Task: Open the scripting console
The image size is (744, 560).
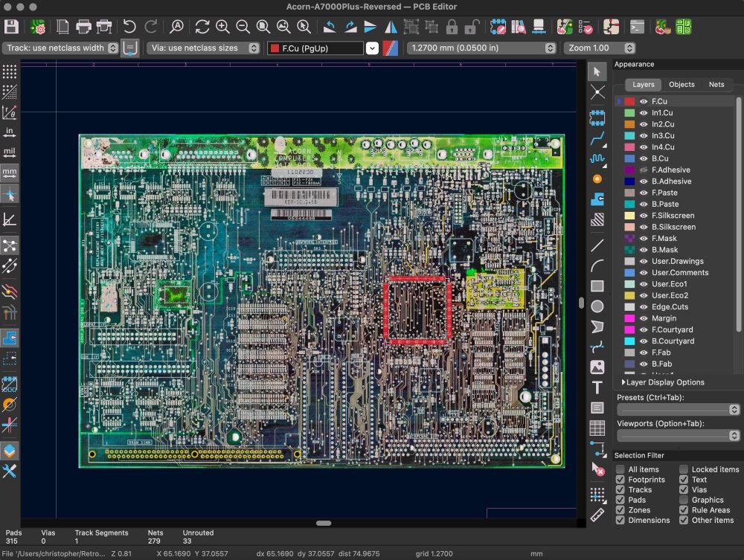Action: coord(637,27)
